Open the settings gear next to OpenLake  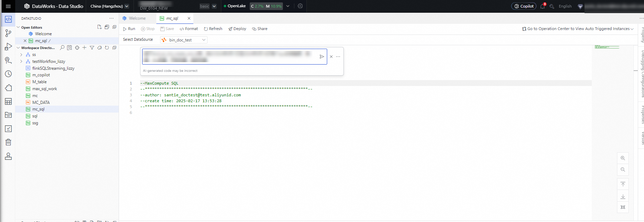click(x=300, y=6)
